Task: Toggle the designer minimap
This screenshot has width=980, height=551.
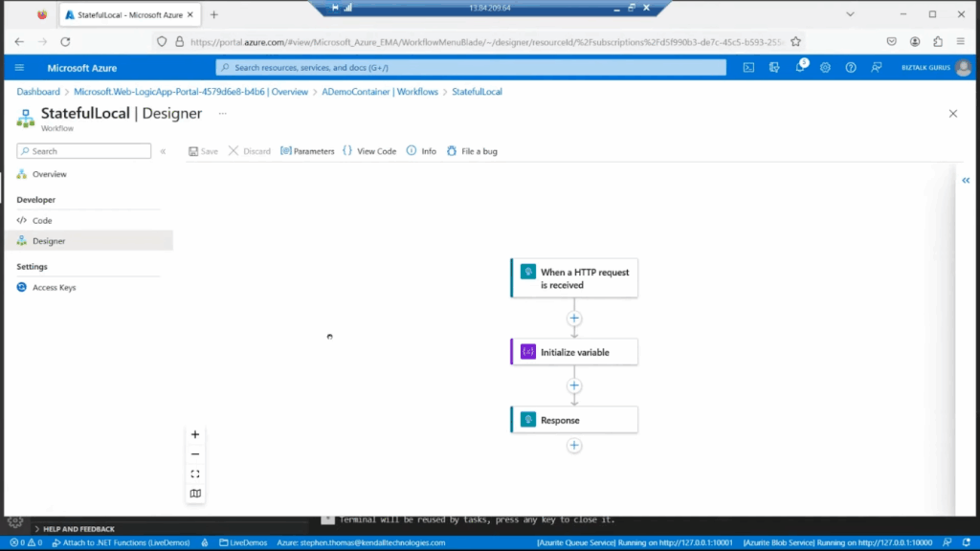Action: (x=195, y=494)
